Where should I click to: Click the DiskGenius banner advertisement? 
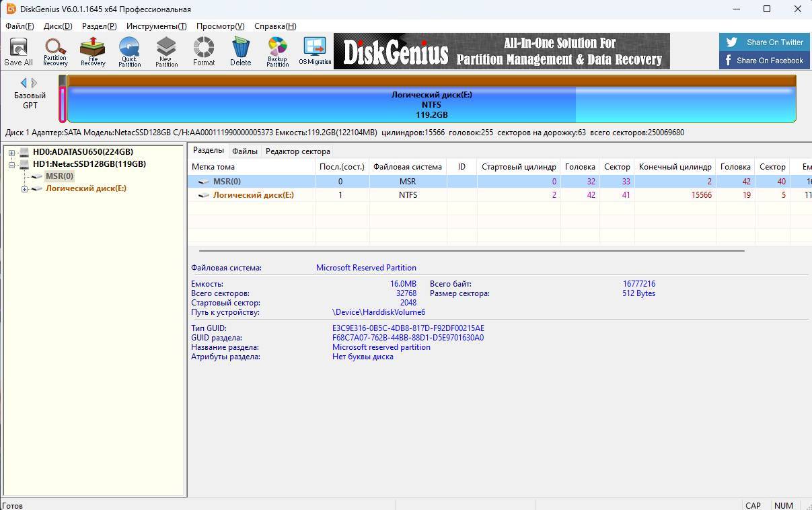(x=502, y=51)
